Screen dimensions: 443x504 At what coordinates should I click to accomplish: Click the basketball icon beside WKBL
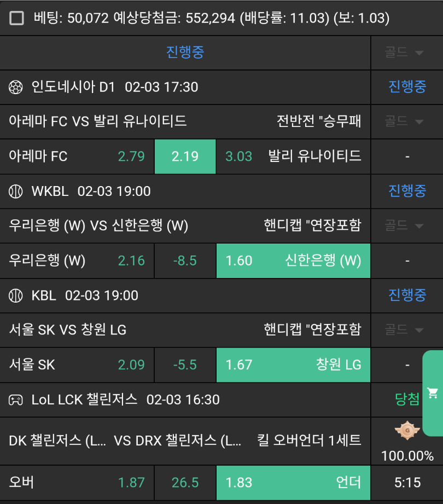pyautogui.click(x=16, y=191)
